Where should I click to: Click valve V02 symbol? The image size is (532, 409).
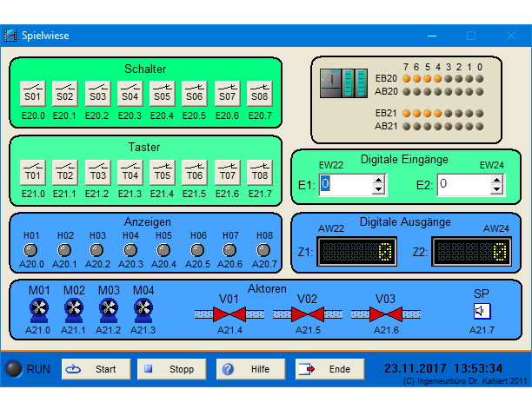[x=308, y=314]
